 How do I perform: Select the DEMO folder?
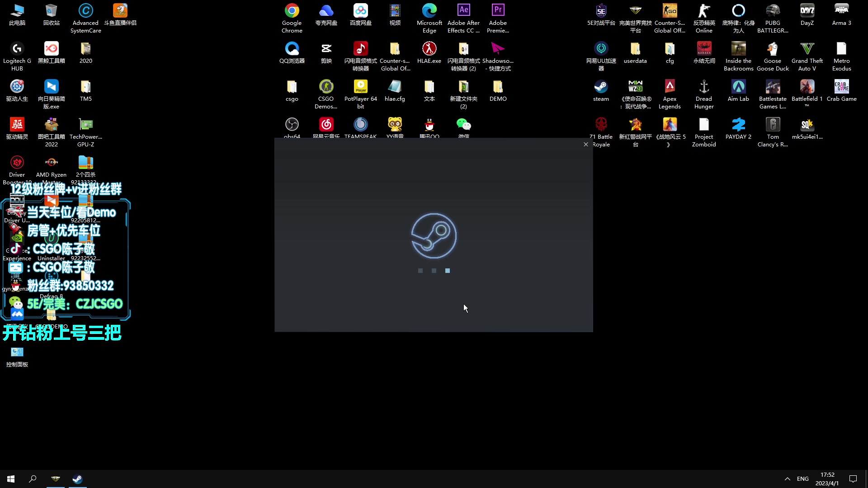point(498,87)
